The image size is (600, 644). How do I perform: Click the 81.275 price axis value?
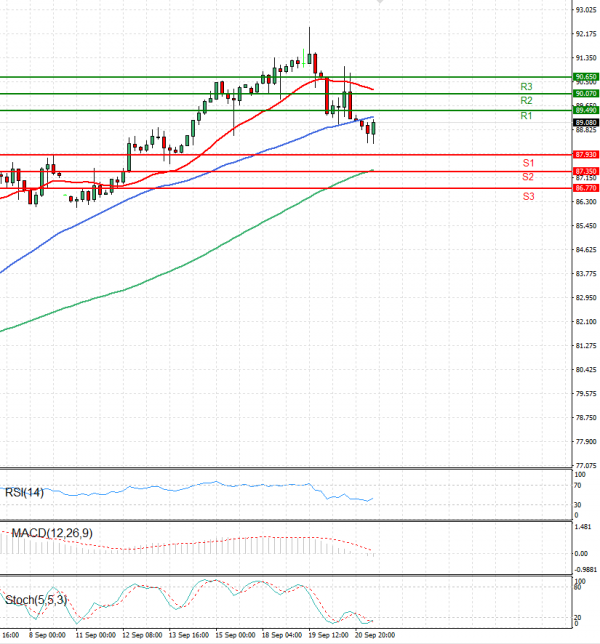point(586,346)
